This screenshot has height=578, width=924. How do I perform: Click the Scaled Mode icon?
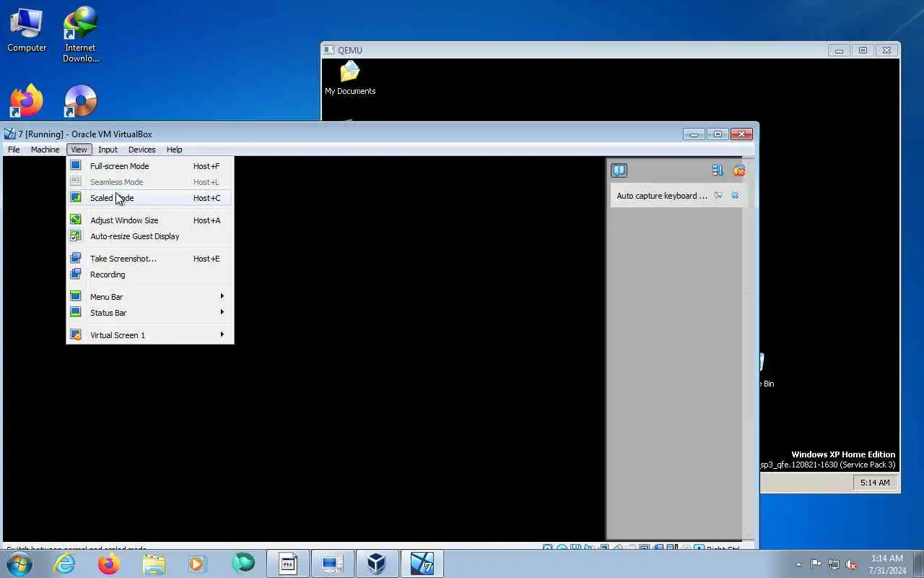point(75,197)
